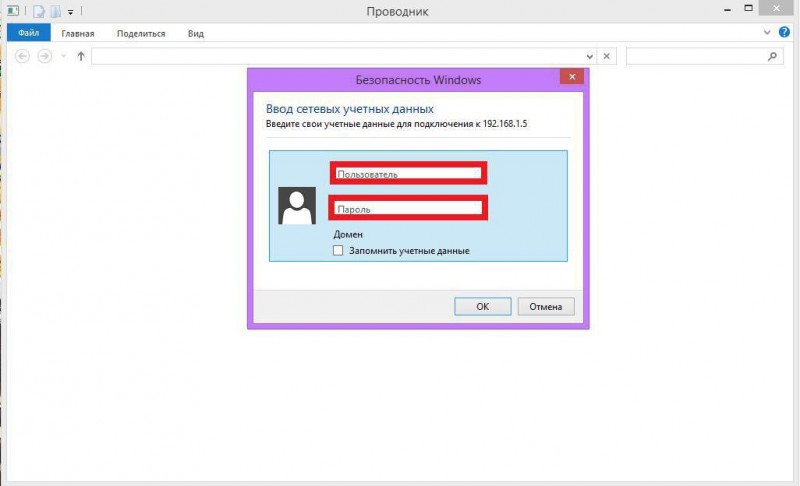Click the Explorer system menu icon
Image resolution: width=800 pixels, height=486 pixels.
pyautogui.click(x=13, y=10)
